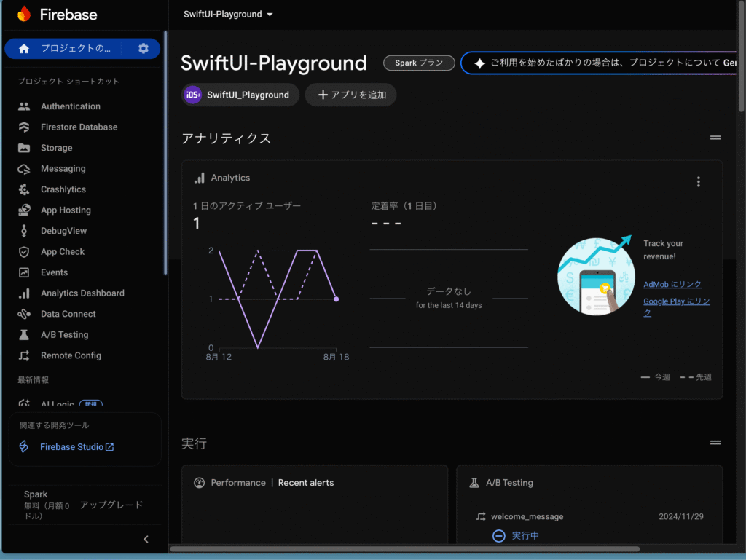746x560 pixels.
Task: Click the project overview home icon
Action: coord(24,49)
